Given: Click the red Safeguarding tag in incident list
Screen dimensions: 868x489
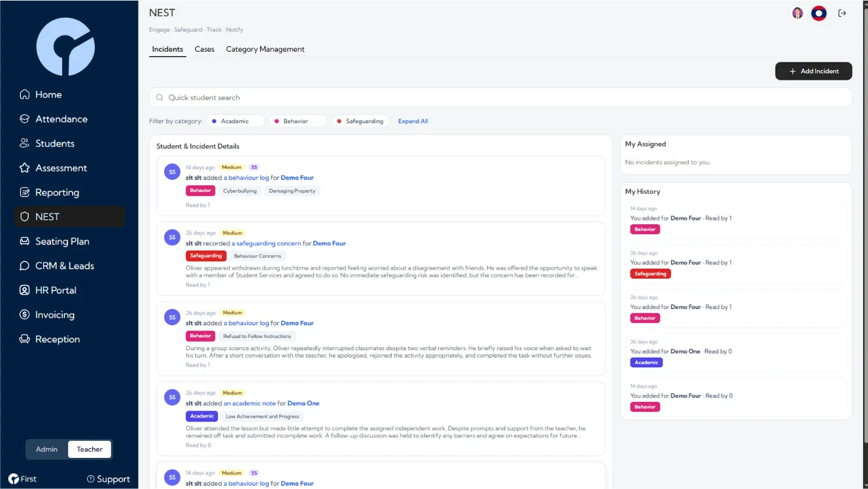Looking at the screenshot, I should 206,256.
